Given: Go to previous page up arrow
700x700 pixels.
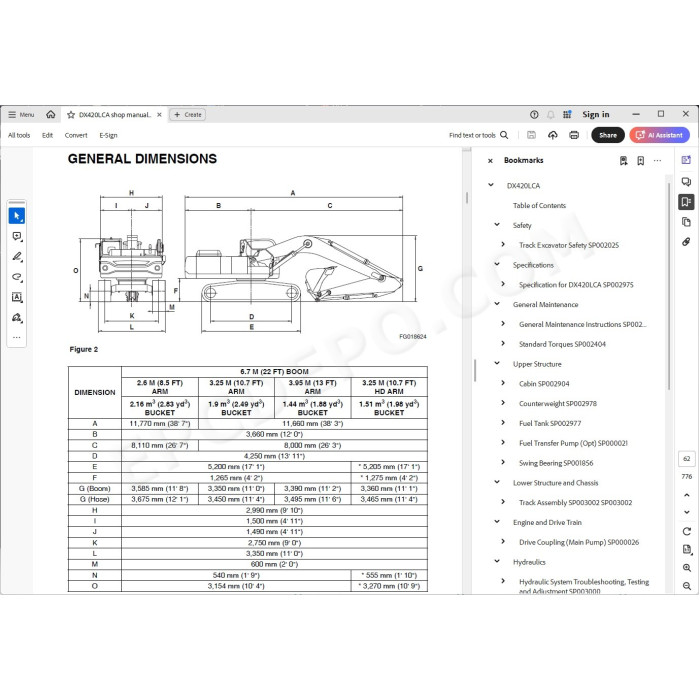Looking at the screenshot, I should click(x=687, y=495).
